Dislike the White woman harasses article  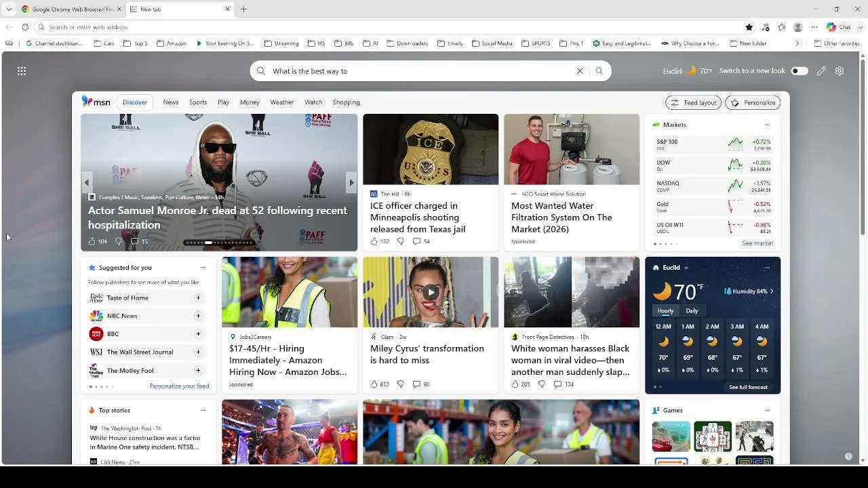[x=541, y=384]
